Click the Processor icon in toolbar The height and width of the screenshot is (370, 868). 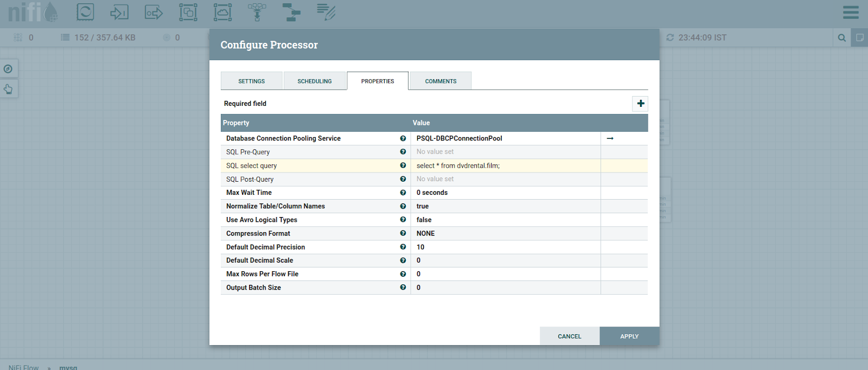[85, 12]
